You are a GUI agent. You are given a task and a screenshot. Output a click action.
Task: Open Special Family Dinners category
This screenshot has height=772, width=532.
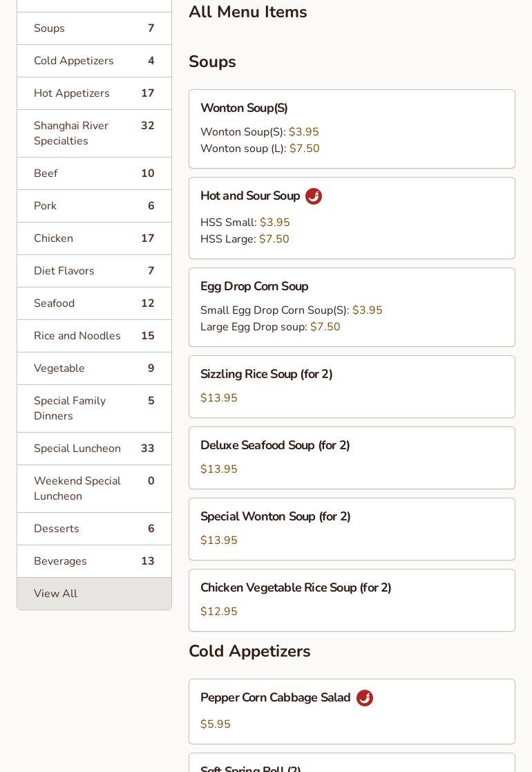(94, 408)
